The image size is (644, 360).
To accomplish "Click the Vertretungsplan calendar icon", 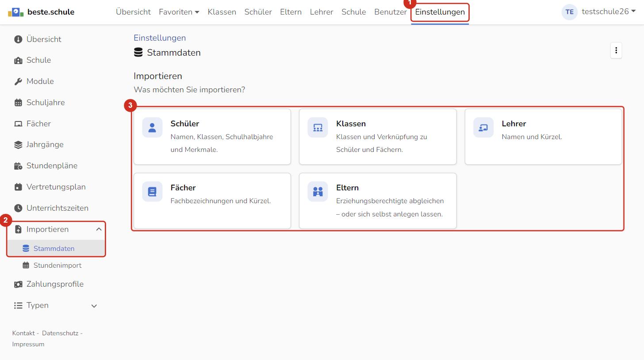I will tap(18, 187).
